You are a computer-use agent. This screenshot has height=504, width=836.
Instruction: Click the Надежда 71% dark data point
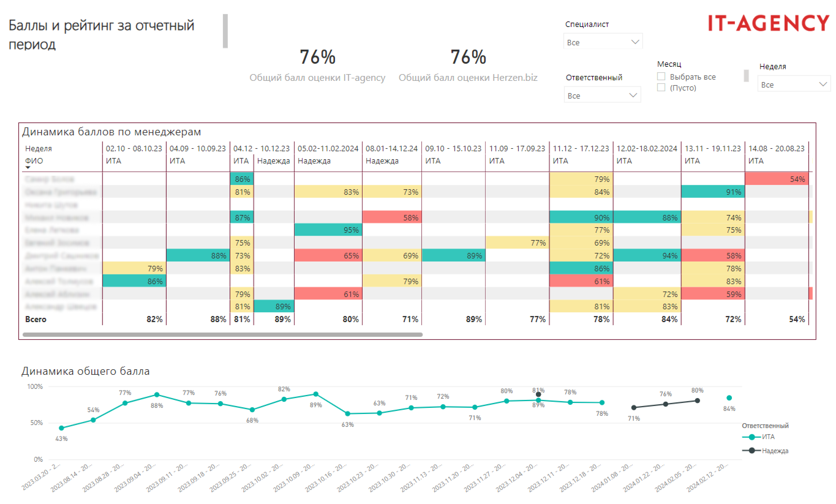pos(634,407)
